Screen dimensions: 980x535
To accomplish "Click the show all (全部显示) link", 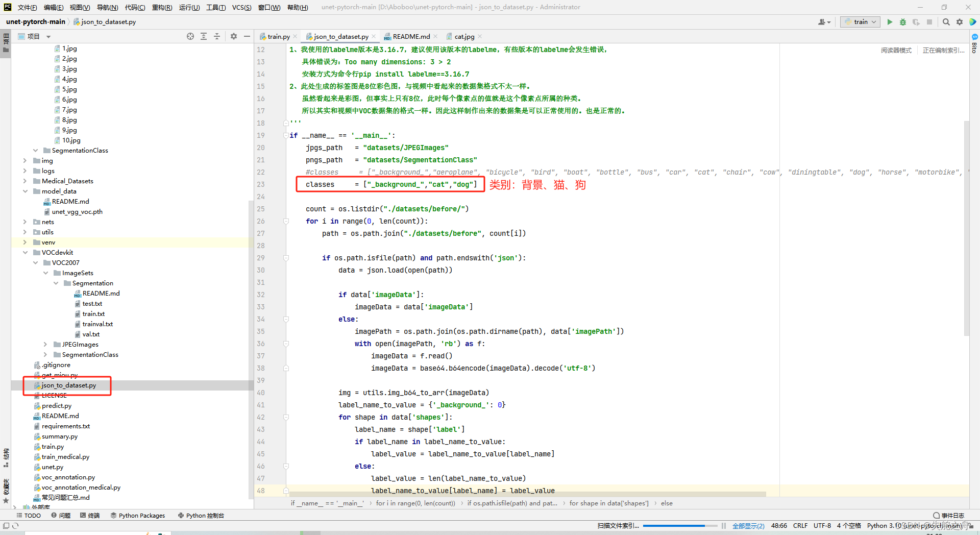I will pos(748,526).
